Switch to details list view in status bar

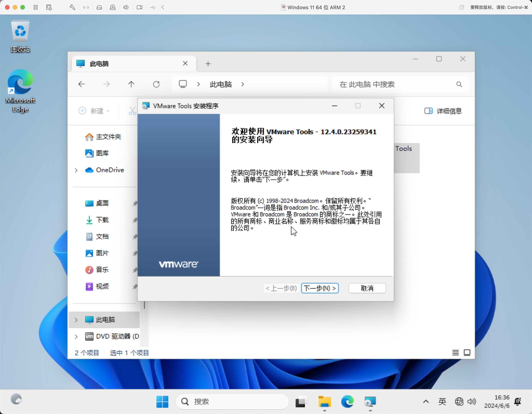pos(456,353)
